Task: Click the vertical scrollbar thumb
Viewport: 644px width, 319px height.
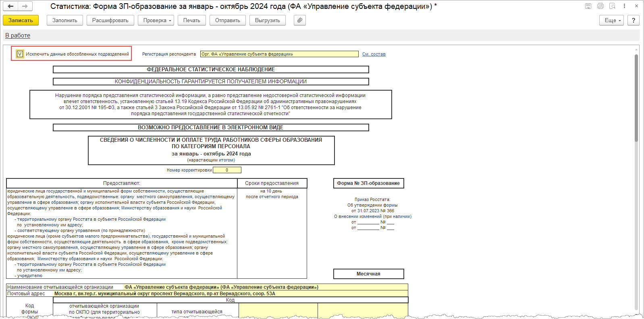Action: pyautogui.click(x=636, y=98)
